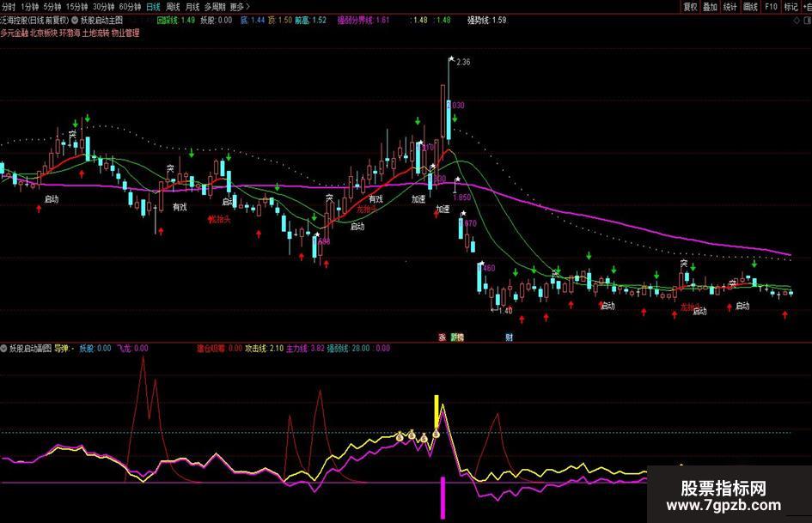812x523 pixels.
Task: Click the 复权 adjustment button
Action: click(x=690, y=7)
